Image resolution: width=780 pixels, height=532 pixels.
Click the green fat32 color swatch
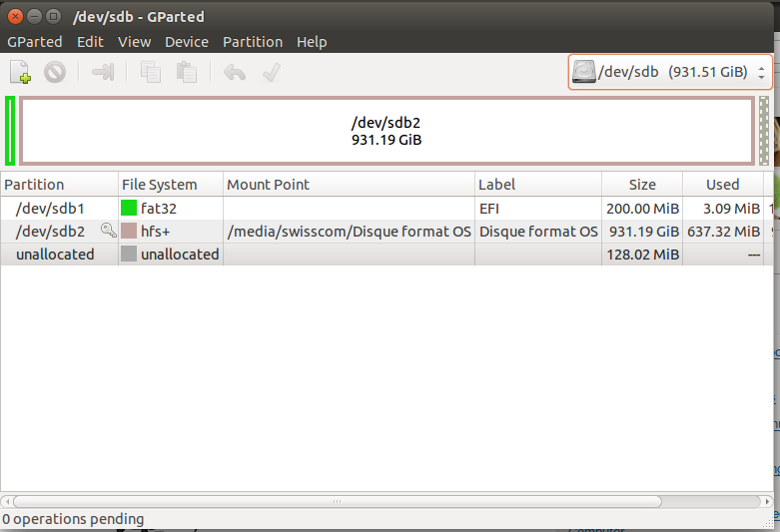pos(129,209)
